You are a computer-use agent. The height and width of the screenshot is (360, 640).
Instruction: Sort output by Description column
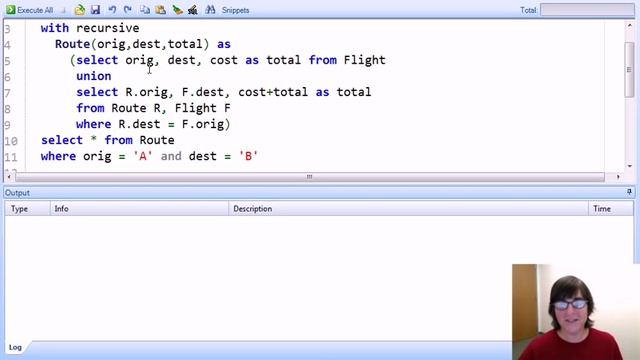408,209
